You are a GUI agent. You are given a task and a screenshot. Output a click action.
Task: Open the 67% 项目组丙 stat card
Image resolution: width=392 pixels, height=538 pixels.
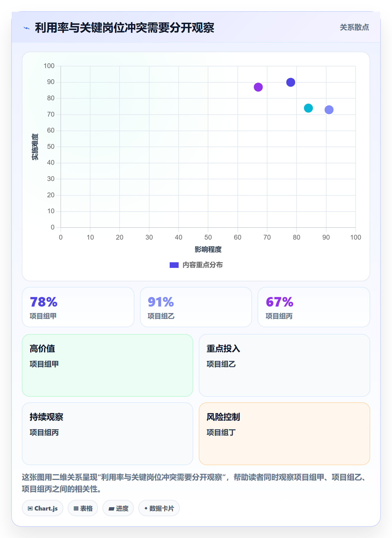[314, 307]
